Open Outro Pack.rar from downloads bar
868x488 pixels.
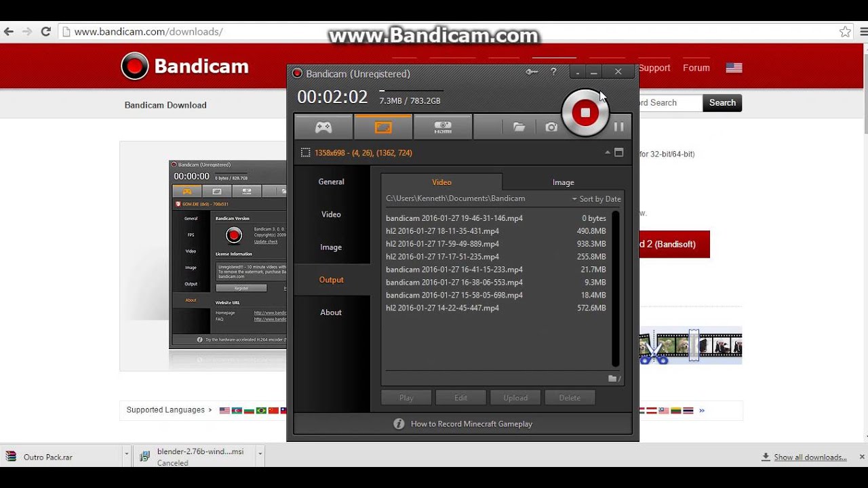coord(62,457)
